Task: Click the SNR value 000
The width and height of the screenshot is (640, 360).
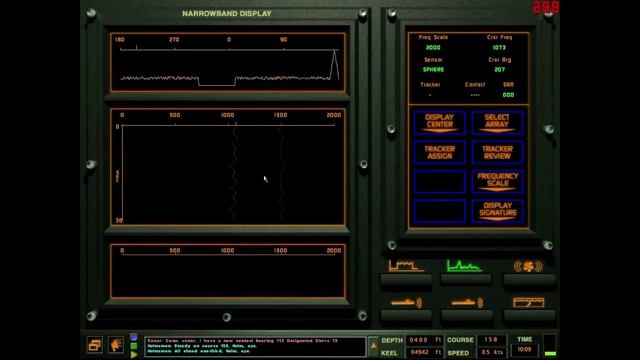Action: pos(508,95)
